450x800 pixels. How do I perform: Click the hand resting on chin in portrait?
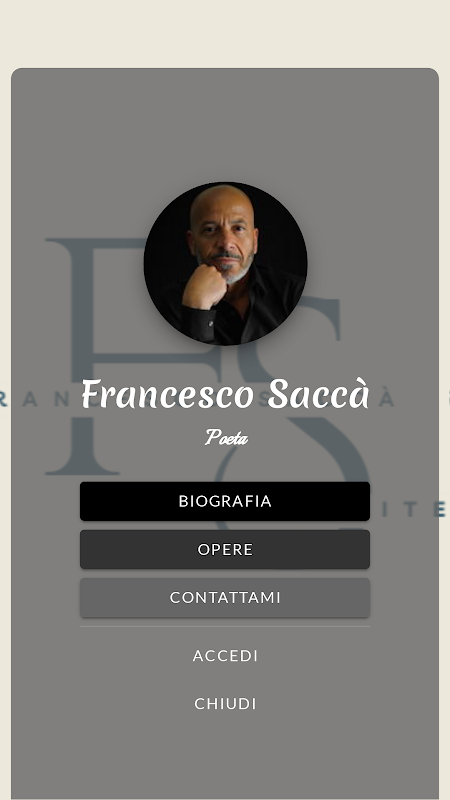pyautogui.click(x=204, y=287)
